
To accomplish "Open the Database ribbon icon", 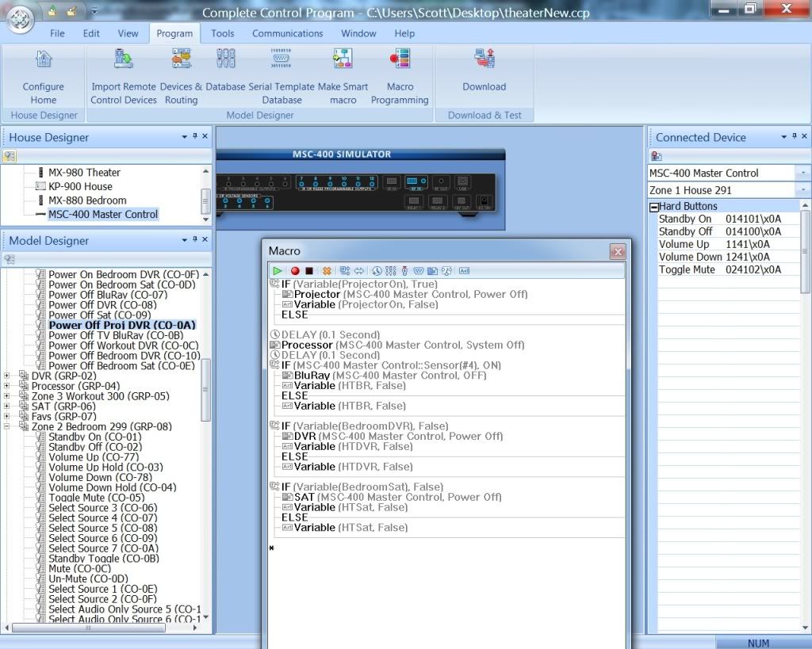I will [x=226, y=59].
